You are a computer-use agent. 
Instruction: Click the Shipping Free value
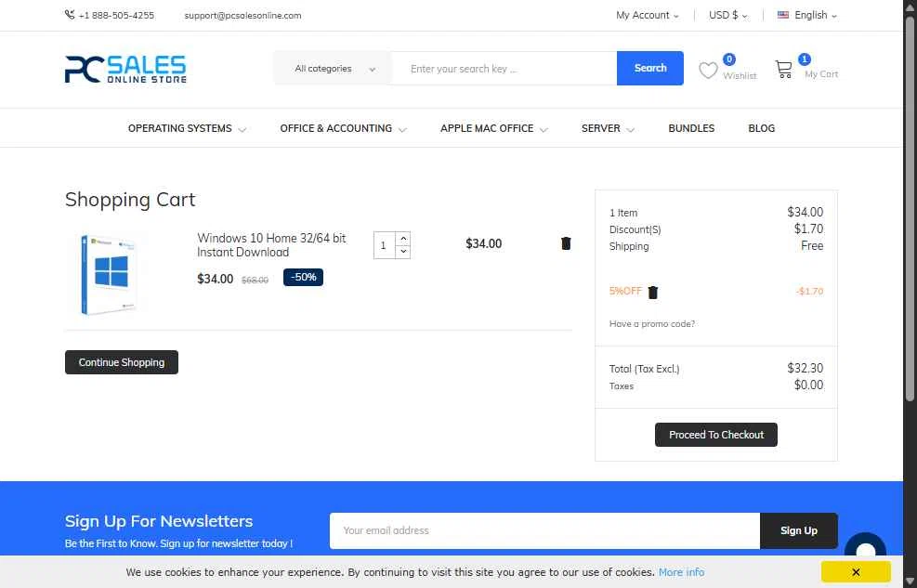click(x=812, y=246)
